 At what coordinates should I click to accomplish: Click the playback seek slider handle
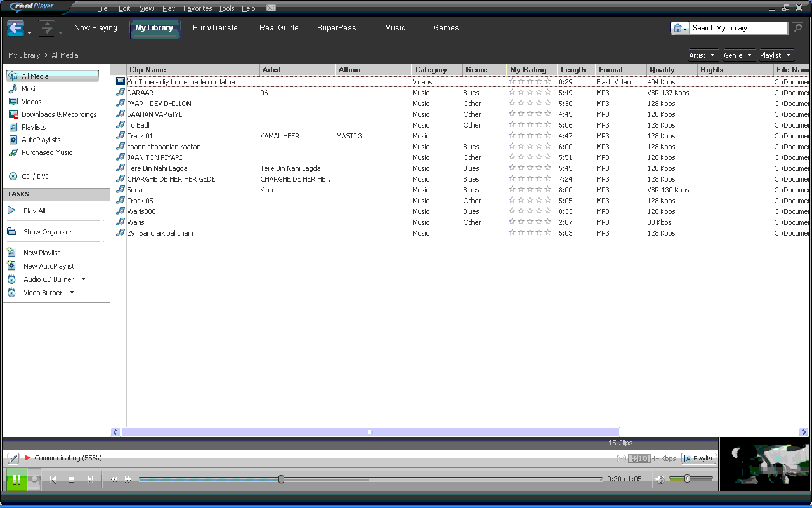281,479
